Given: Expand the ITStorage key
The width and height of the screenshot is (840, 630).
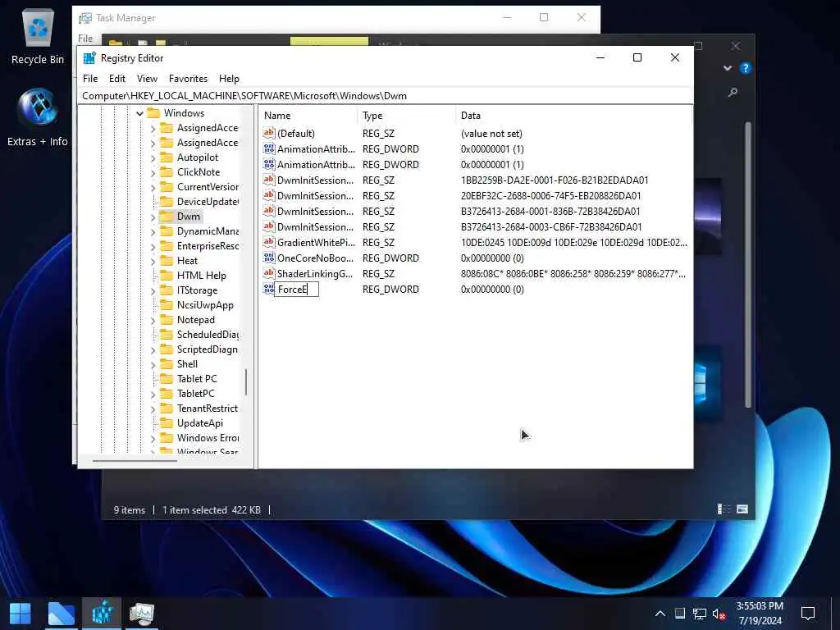Looking at the screenshot, I should [153, 291].
